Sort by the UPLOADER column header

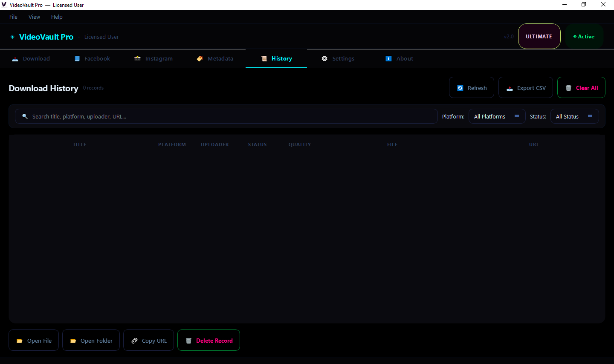pos(215,145)
